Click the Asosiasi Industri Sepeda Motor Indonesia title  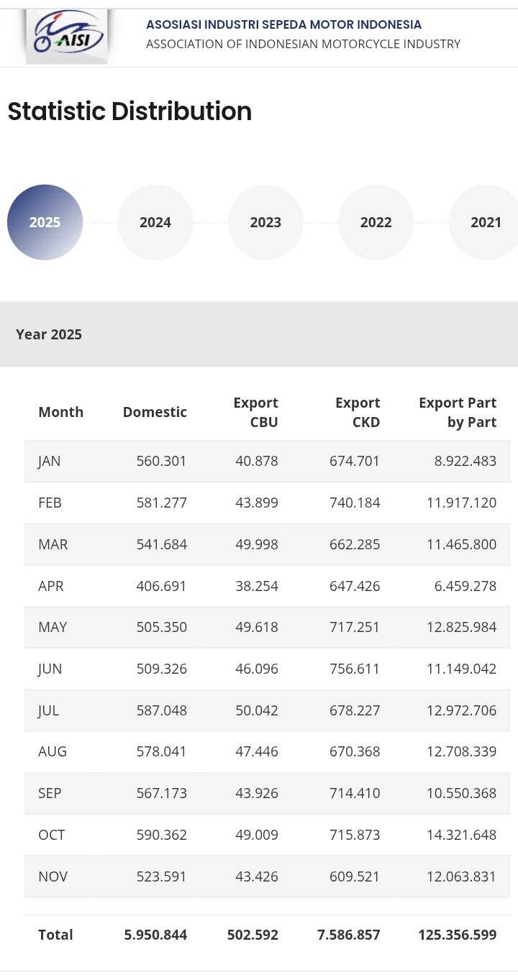point(283,24)
